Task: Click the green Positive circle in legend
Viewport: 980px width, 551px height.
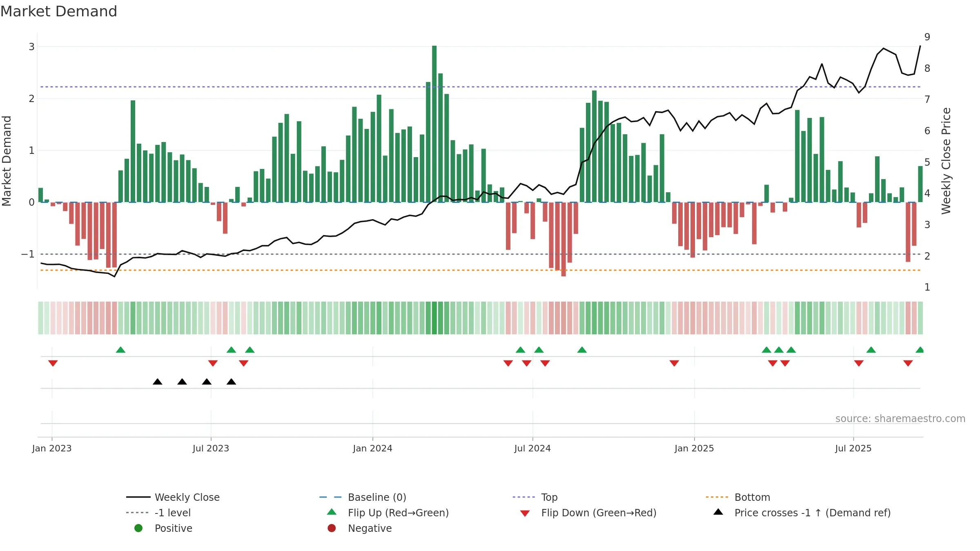Action: click(x=138, y=528)
